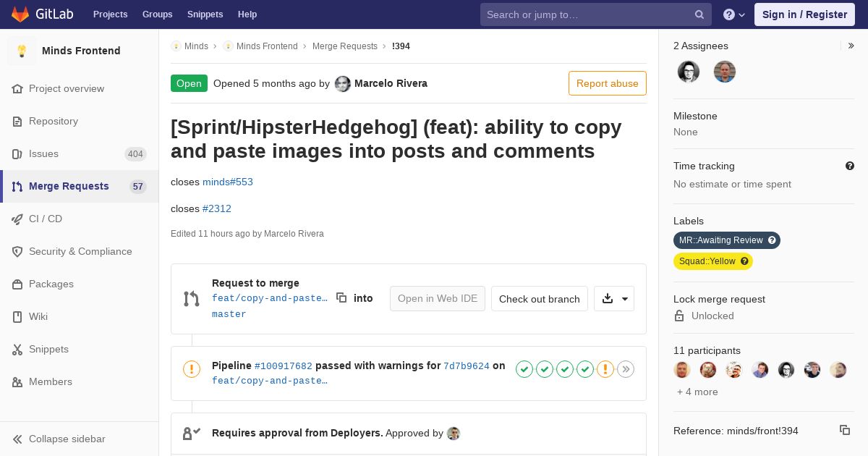The height and width of the screenshot is (456, 868).
Task: Click the first passed pipeline stage icon
Action: tap(524, 369)
